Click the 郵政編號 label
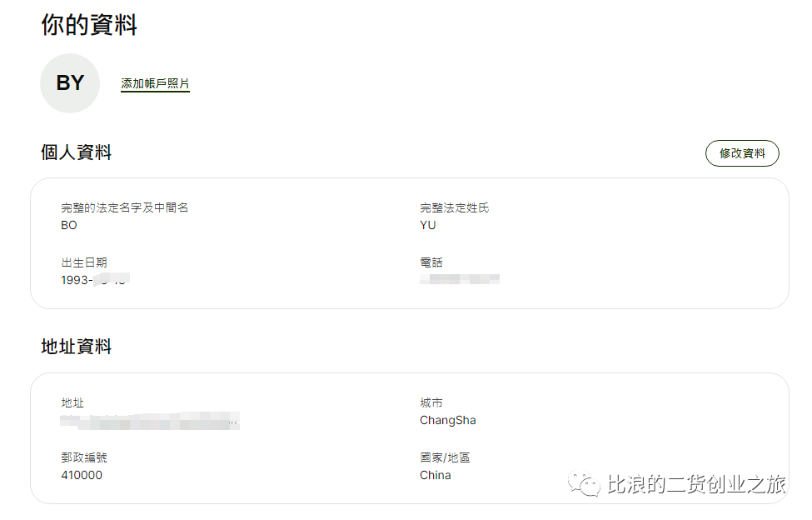The width and height of the screenshot is (812, 520). 84,457
